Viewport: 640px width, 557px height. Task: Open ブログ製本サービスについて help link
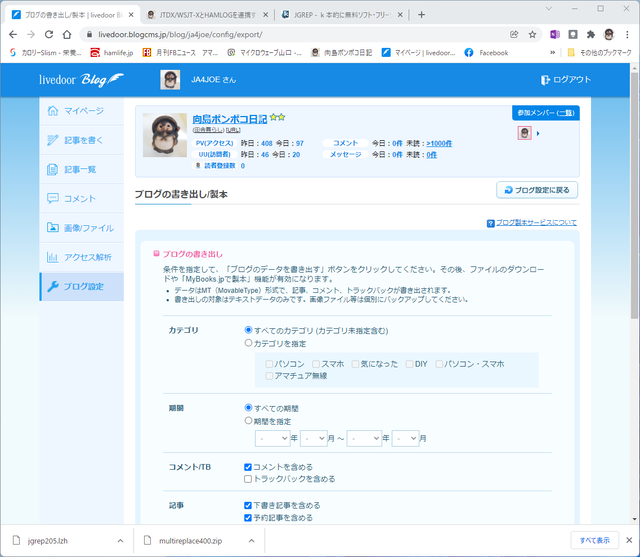coord(536,223)
